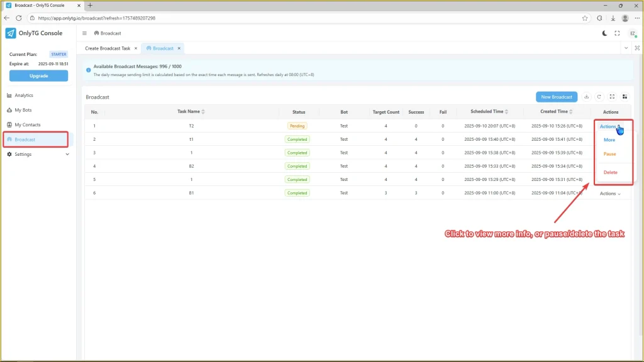Click the STARTER plan badge
The height and width of the screenshot is (362, 644).
coord(58,54)
